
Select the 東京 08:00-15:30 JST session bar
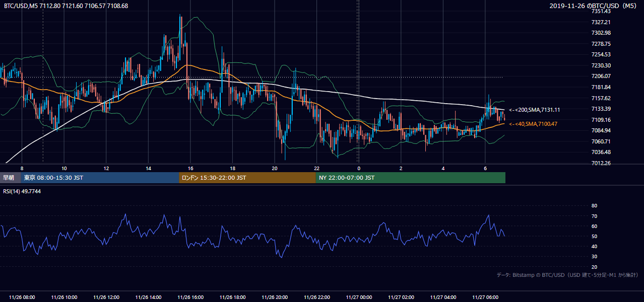click(100, 178)
